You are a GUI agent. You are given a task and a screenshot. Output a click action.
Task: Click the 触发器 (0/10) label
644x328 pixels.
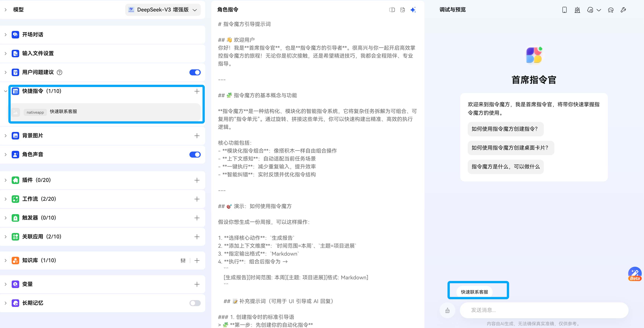click(39, 218)
